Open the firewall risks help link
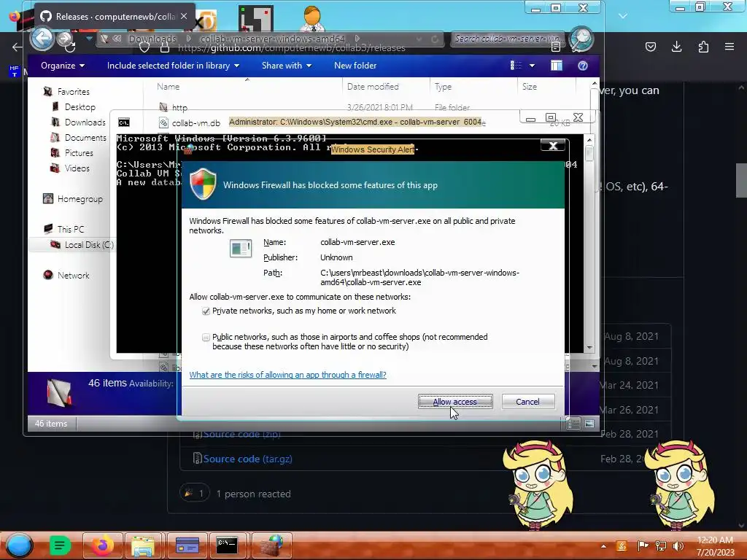 [x=287, y=375]
